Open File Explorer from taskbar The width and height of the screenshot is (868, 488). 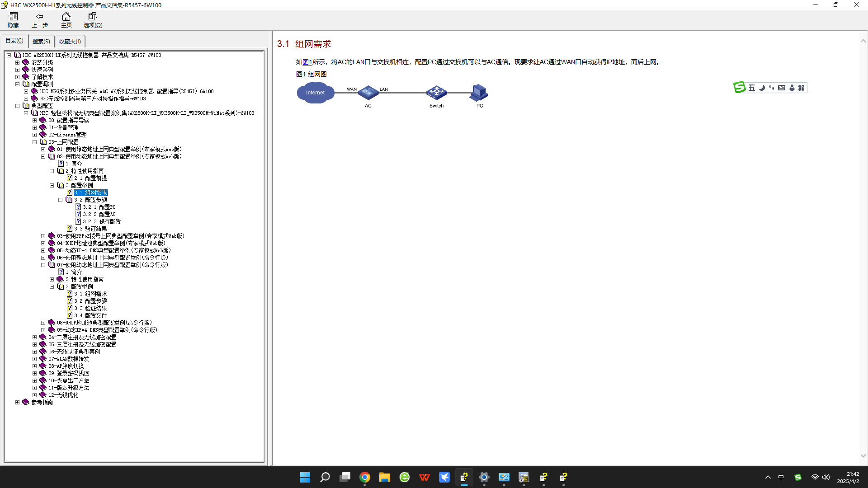385,477
